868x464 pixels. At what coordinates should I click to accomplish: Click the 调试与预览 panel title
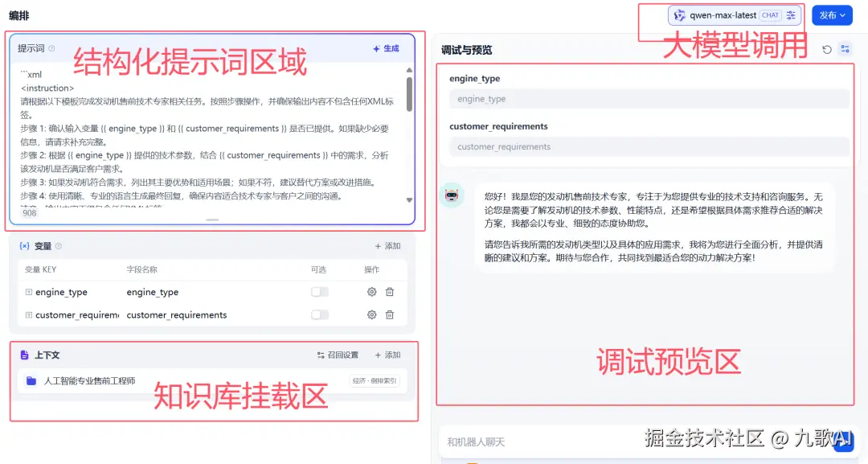(x=466, y=51)
